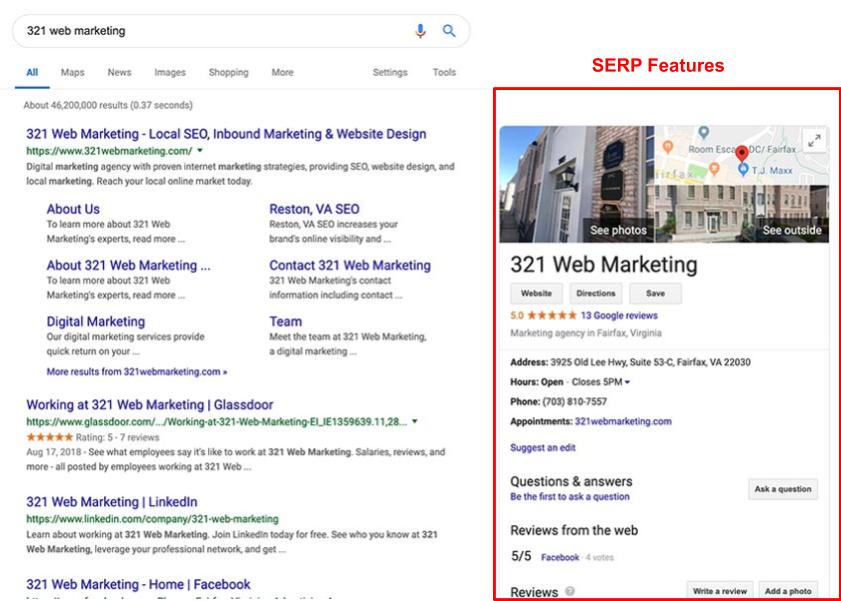Open the Closes 5PM hours dropdown
The width and height of the screenshot is (841, 601).
(627, 380)
